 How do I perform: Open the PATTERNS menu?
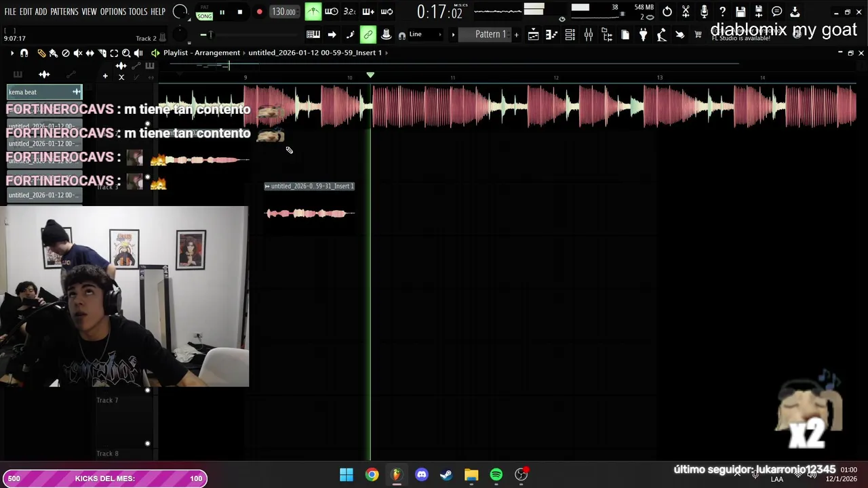click(64, 12)
